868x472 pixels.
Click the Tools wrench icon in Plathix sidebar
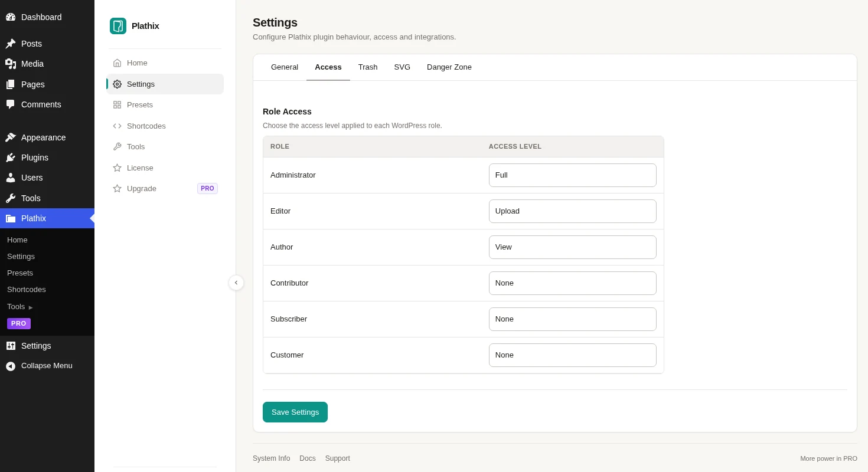117,147
